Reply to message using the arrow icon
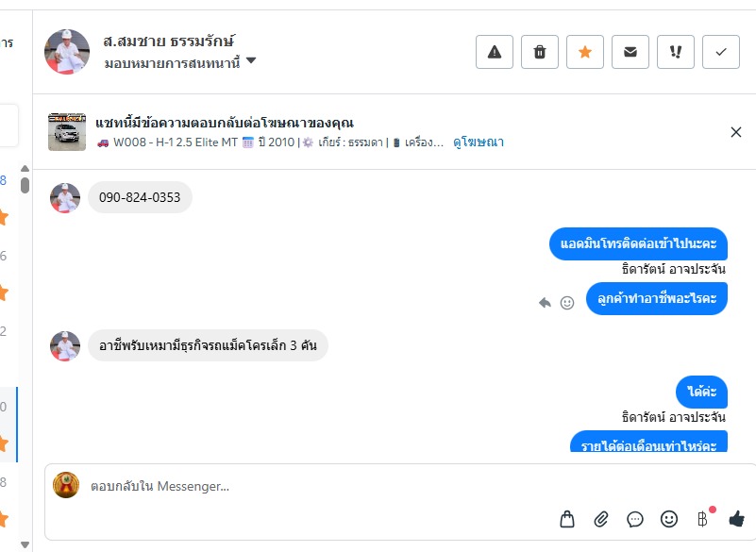Screen dimensions: 756x552 click(x=545, y=303)
